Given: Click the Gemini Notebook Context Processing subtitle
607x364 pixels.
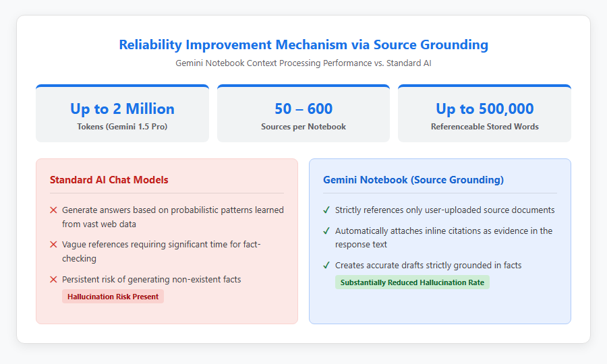Looking at the screenshot, I should coord(303,63).
